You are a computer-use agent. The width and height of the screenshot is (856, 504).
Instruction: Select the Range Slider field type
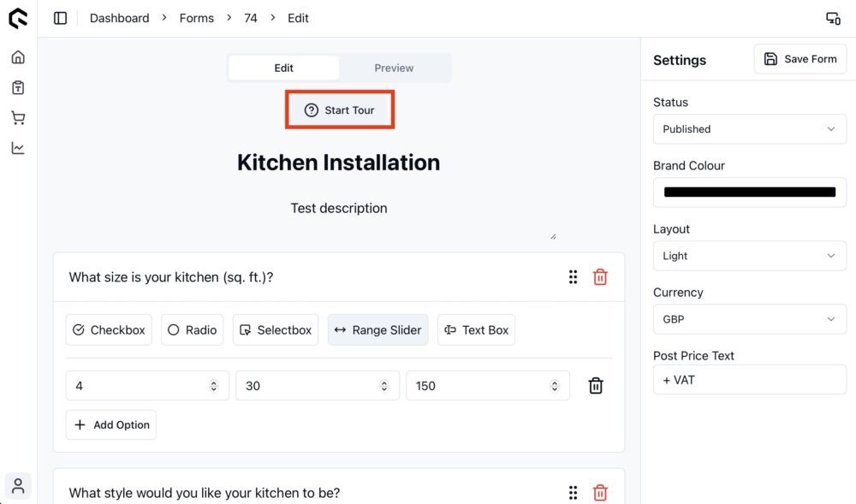(377, 330)
